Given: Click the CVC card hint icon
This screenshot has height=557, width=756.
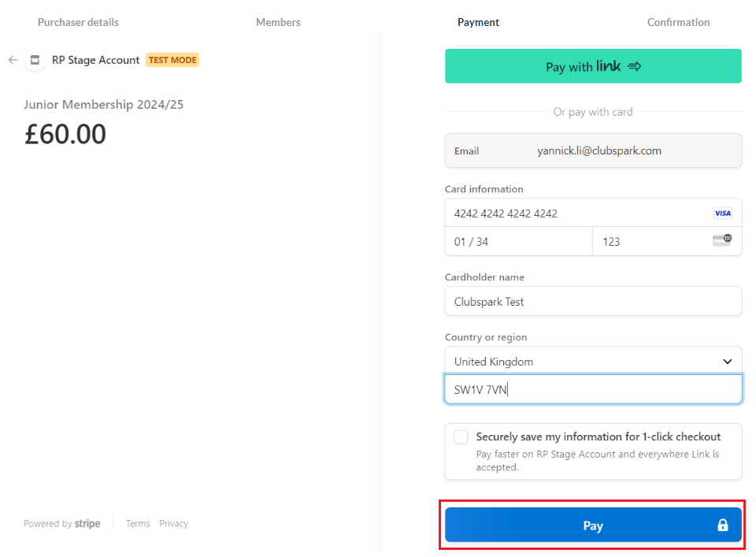Looking at the screenshot, I should 721,241.
